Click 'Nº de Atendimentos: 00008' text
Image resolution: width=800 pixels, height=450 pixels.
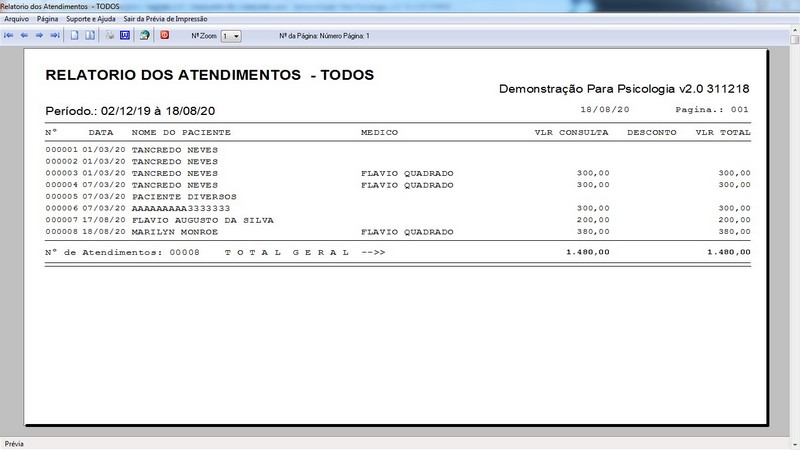[x=122, y=253]
